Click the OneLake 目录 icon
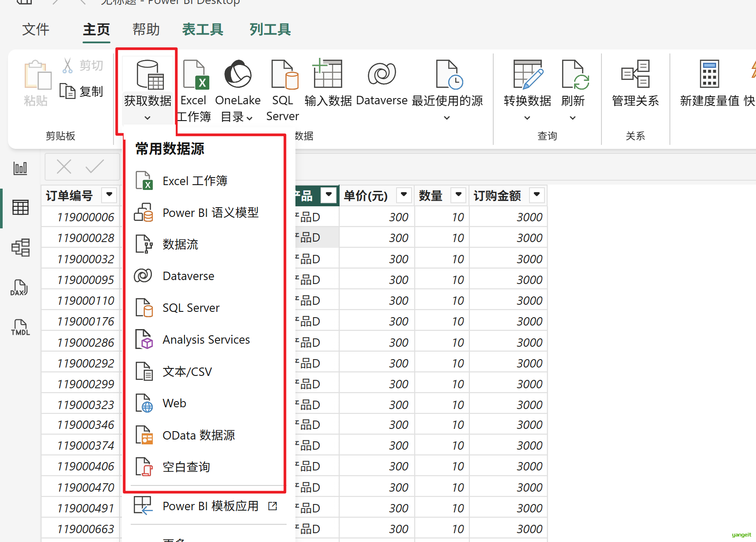756x542 pixels. pyautogui.click(x=238, y=74)
